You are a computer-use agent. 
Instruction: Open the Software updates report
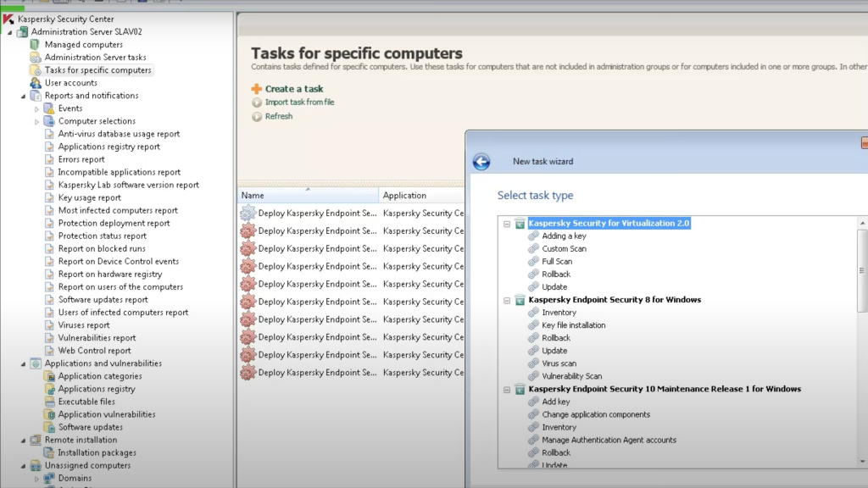click(x=103, y=299)
